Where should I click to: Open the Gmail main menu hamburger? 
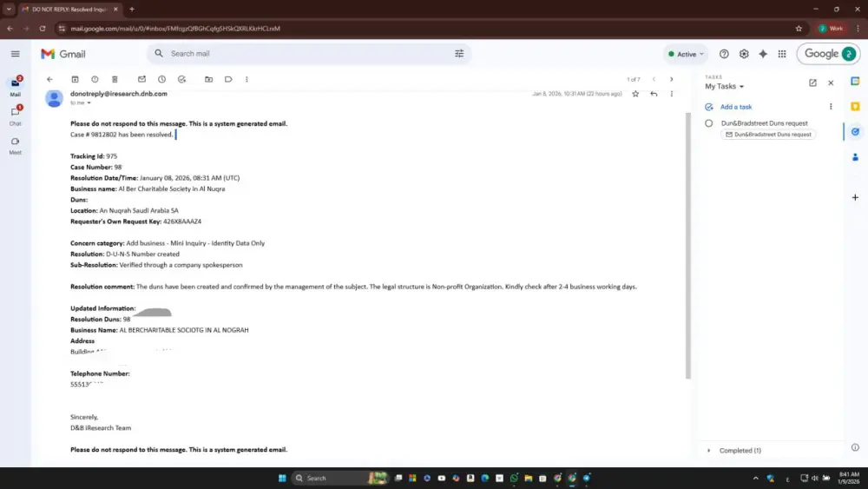15,54
